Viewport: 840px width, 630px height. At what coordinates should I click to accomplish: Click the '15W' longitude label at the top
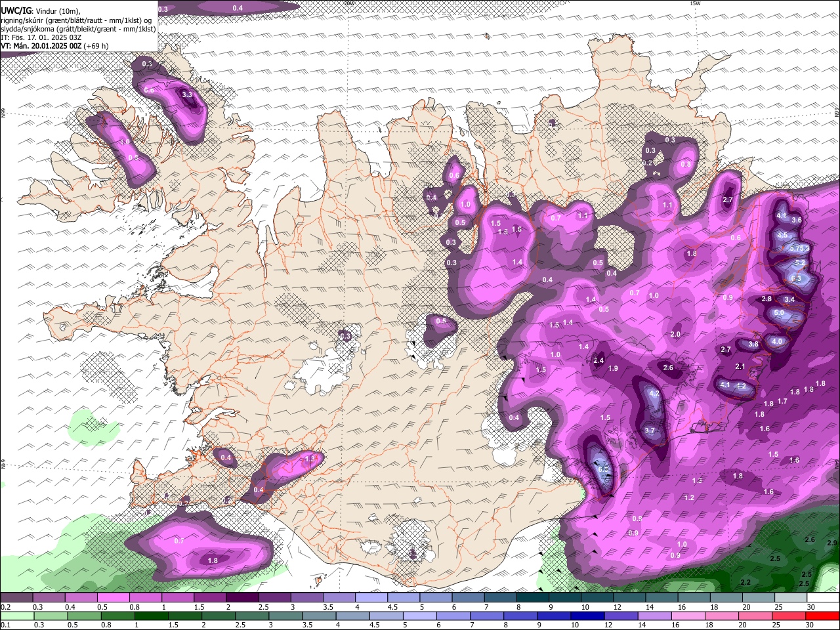point(695,3)
